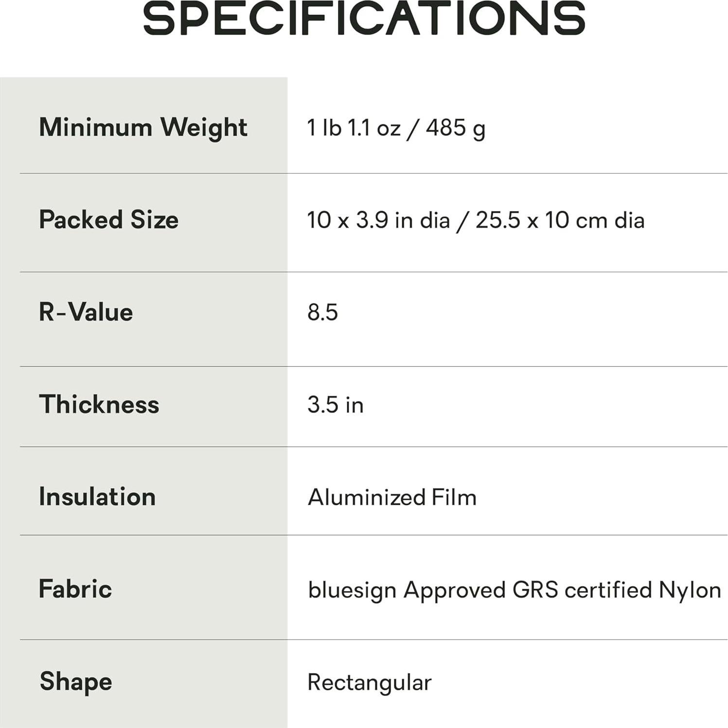Click the 8.5 R-Value number
The width and height of the screenshot is (728, 728).
tap(322, 312)
